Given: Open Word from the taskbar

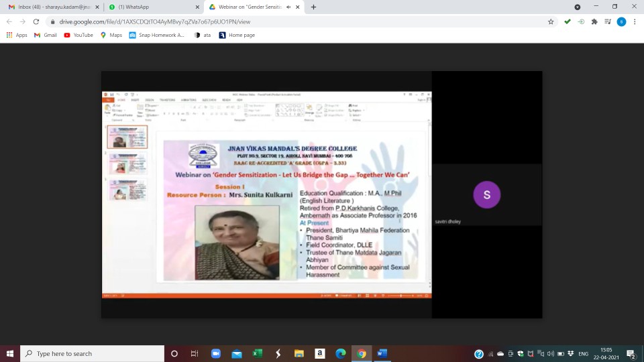Looking at the screenshot, I should (382, 353).
